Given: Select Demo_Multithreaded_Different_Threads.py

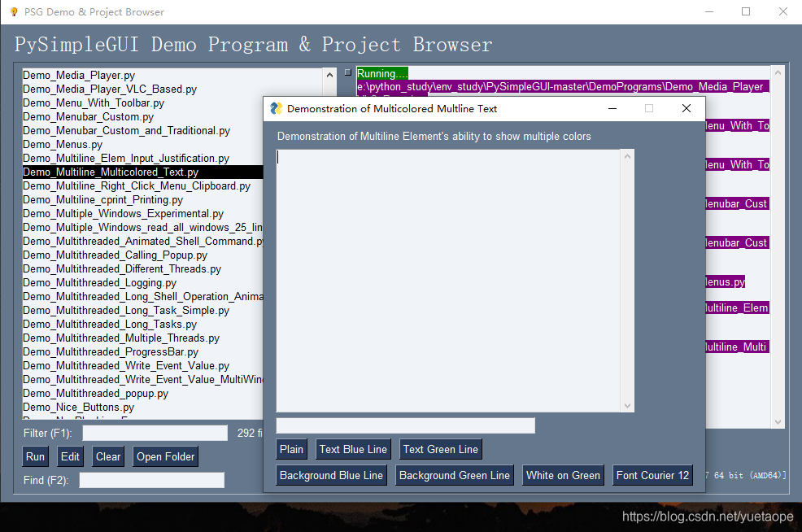Looking at the screenshot, I should click(x=122, y=268).
